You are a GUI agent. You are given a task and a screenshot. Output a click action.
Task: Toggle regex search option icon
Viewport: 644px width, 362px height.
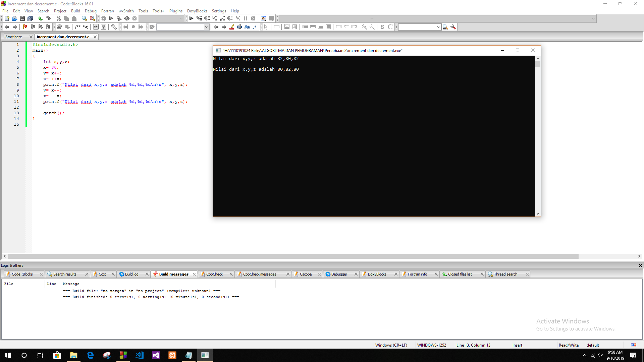pos(255,27)
